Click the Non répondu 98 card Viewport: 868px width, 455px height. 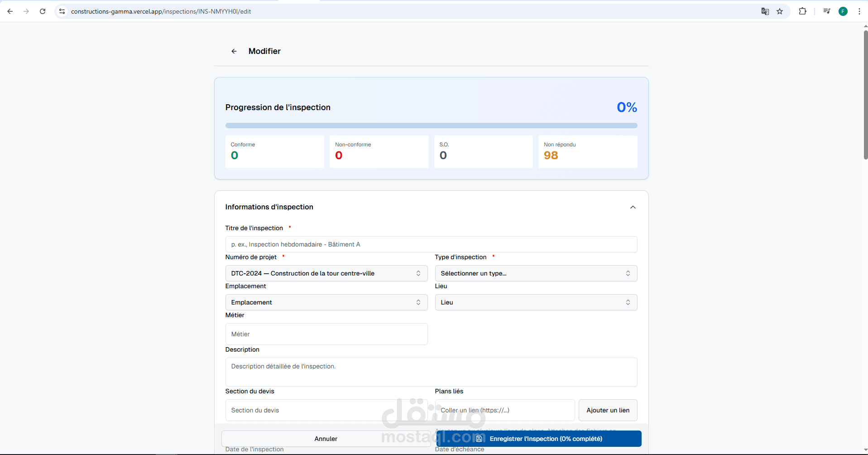point(588,152)
